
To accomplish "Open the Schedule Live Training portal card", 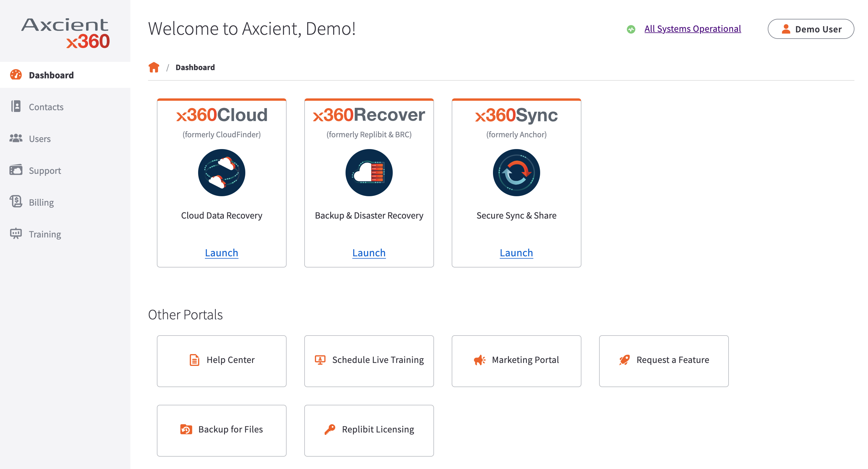I will [369, 360].
